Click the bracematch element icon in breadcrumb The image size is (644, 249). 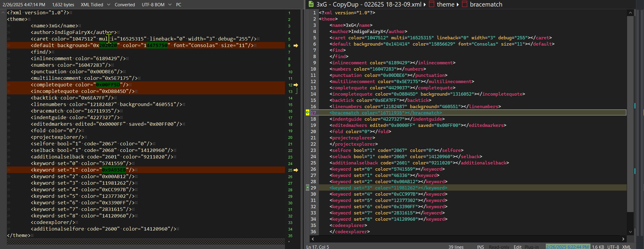coord(465,4)
